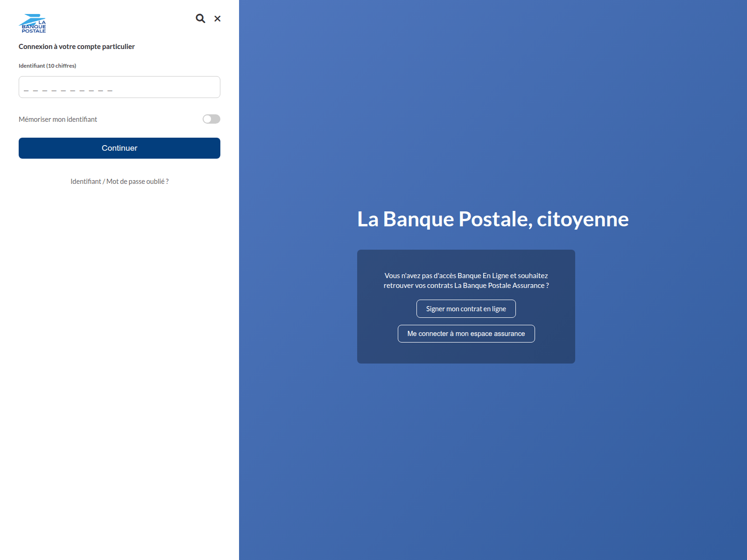Click the La Banque Postale logo
The width and height of the screenshot is (747, 560).
32,23
